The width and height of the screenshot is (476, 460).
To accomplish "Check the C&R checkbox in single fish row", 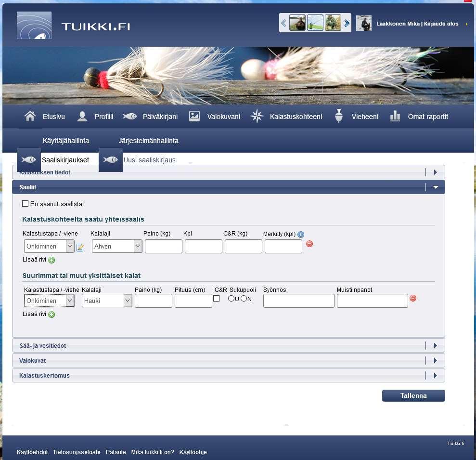I will pyautogui.click(x=217, y=298).
